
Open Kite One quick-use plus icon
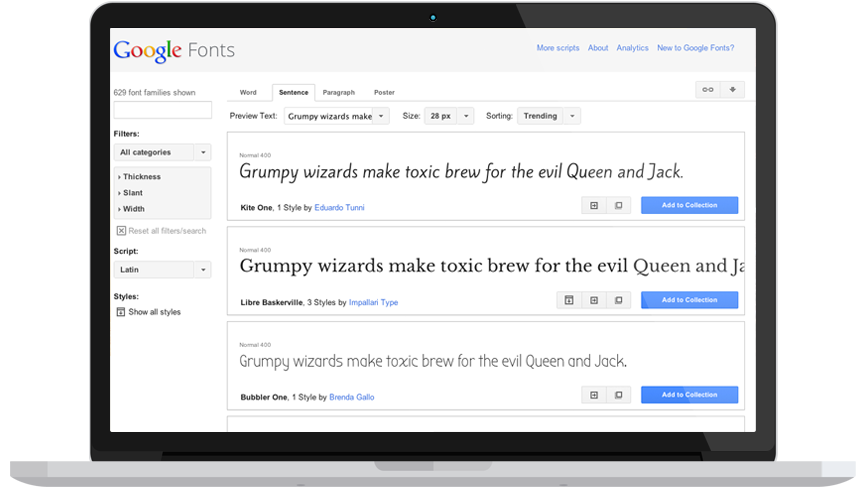[594, 205]
